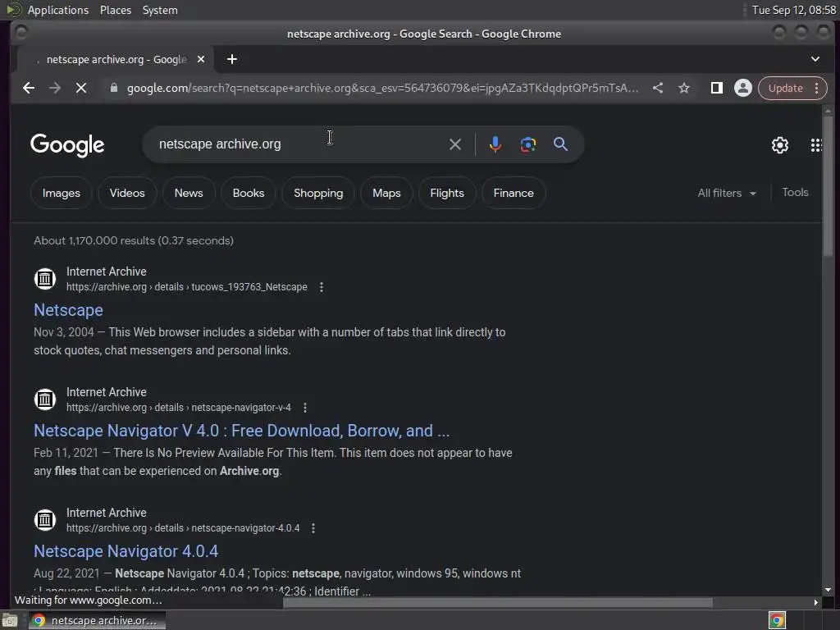The height and width of the screenshot is (630, 840).
Task: Open the System menu
Action: tap(160, 10)
